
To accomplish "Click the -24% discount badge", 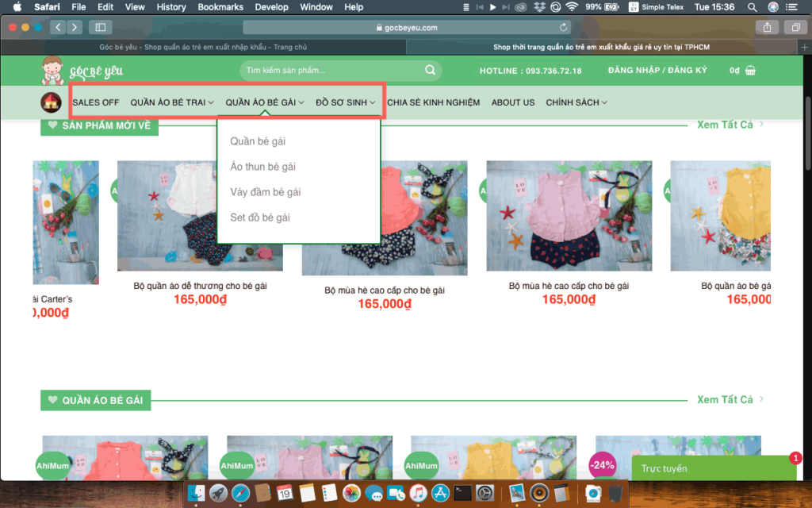I will [601, 463].
